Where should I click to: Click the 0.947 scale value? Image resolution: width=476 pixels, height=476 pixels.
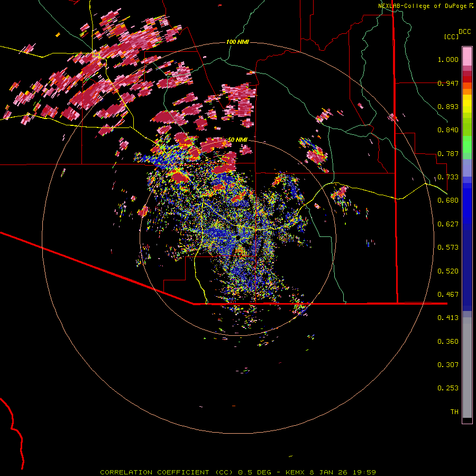[x=448, y=83]
